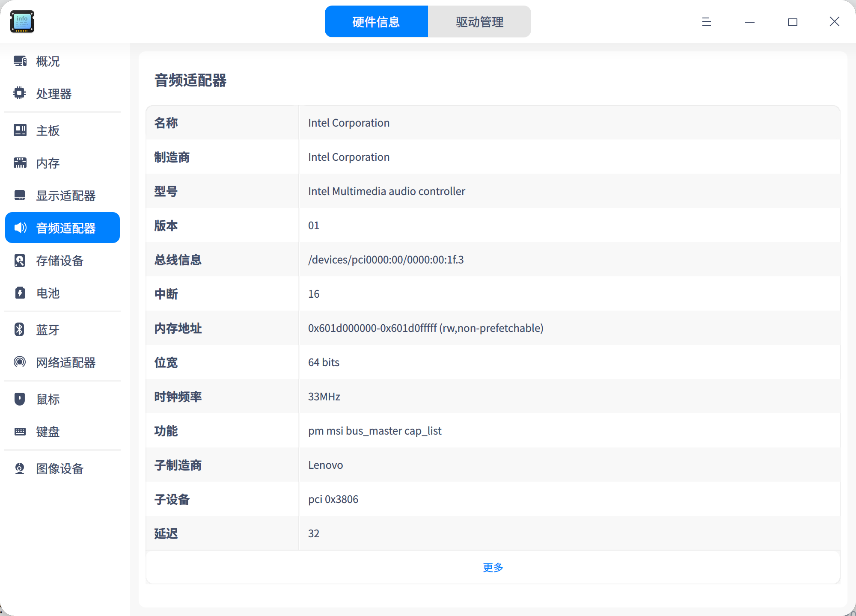Open the 处理器 section in sidebar
This screenshot has height=616, width=856.
pos(53,94)
